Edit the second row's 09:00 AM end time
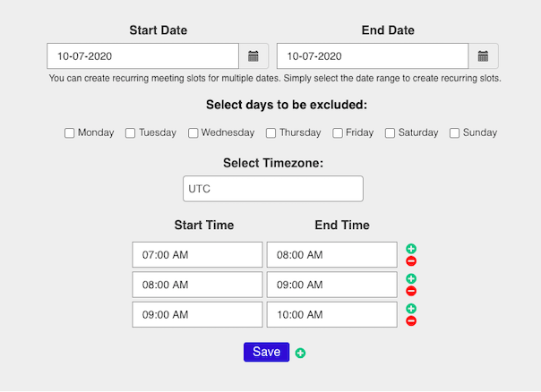This screenshot has width=541, height=392. 332,285
